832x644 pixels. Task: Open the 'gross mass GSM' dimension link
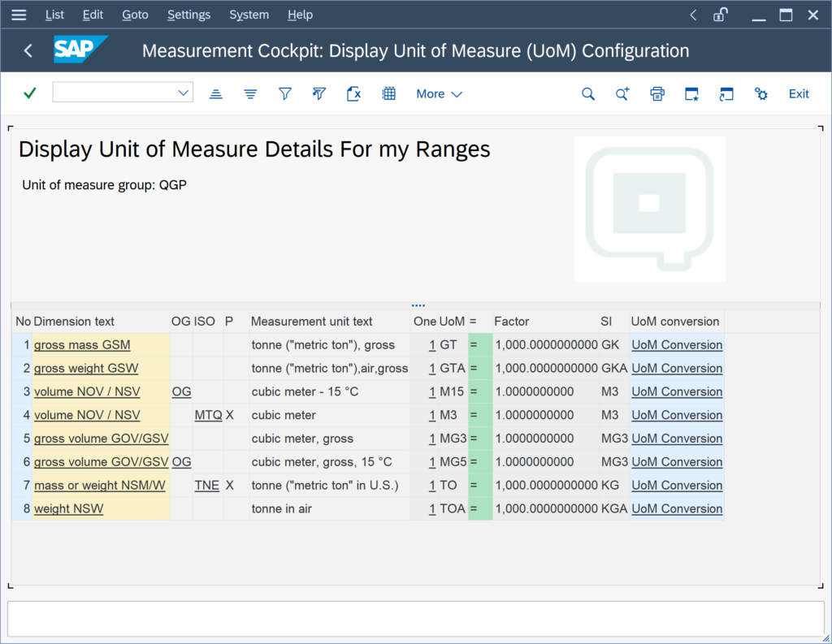coord(82,345)
